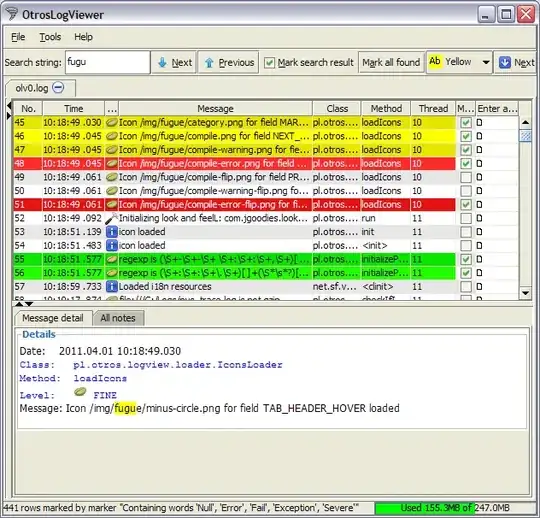The width and height of the screenshot is (540, 518).
Task: Click the OtrosLogViewer title bar app icon
Action: coord(12,14)
